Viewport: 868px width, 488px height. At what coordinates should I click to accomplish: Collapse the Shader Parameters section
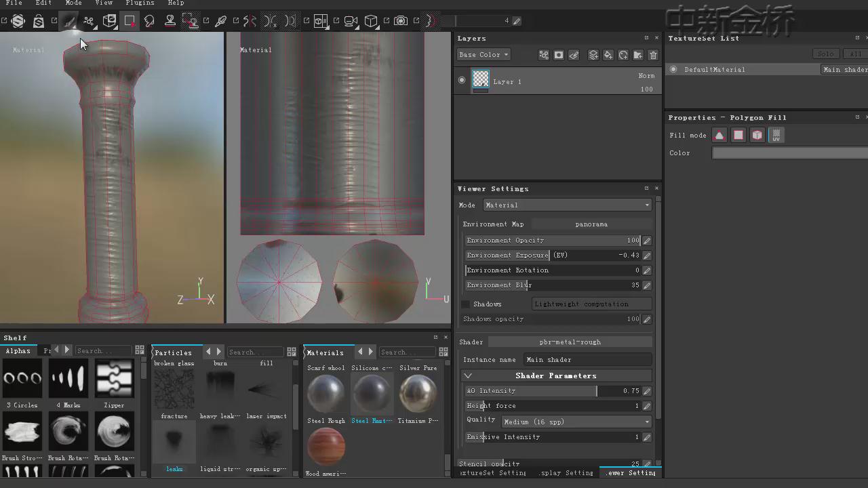click(x=468, y=375)
